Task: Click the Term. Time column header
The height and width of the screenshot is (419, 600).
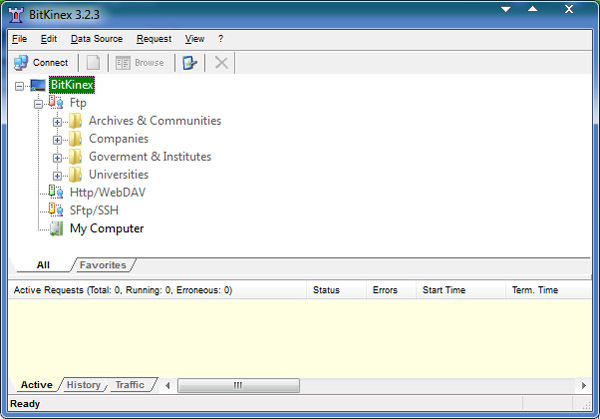Action: [549, 290]
